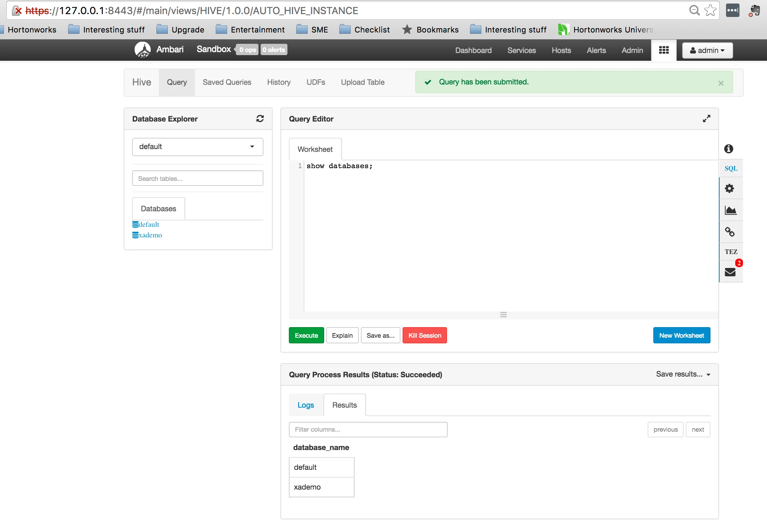Open the Services menu in Ambari
767x532 pixels.
(522, 50)
